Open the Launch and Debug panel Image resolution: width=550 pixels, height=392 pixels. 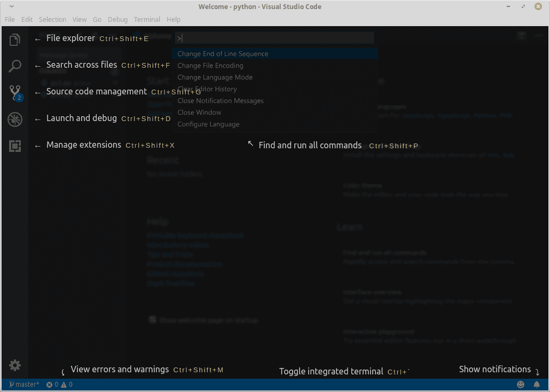[14, 119]
